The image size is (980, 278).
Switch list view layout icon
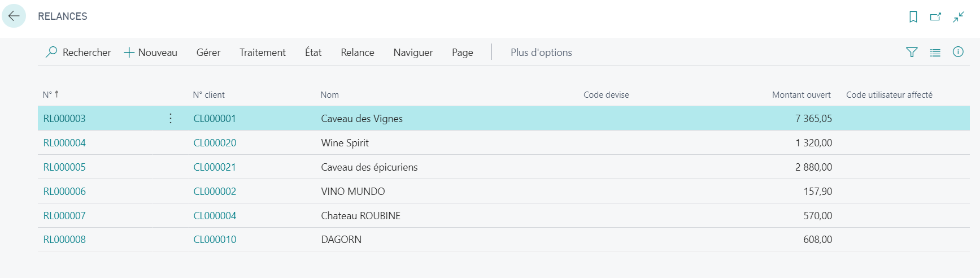pos(935,53)
